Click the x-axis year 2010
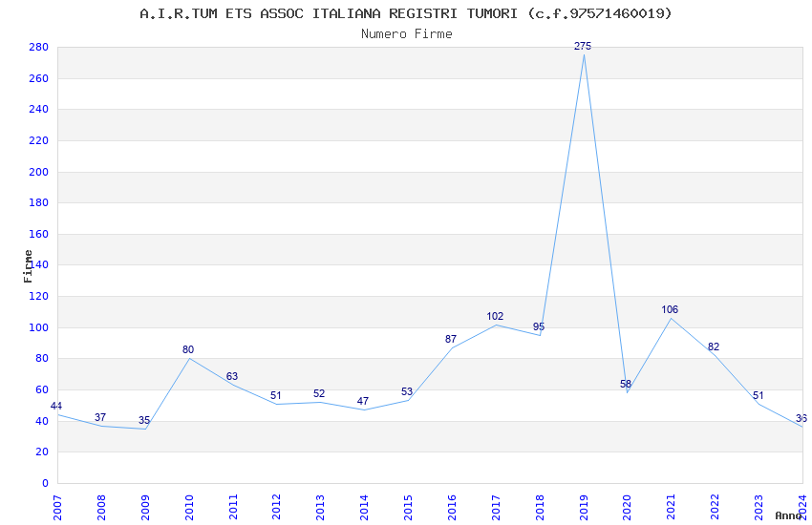 189,508
